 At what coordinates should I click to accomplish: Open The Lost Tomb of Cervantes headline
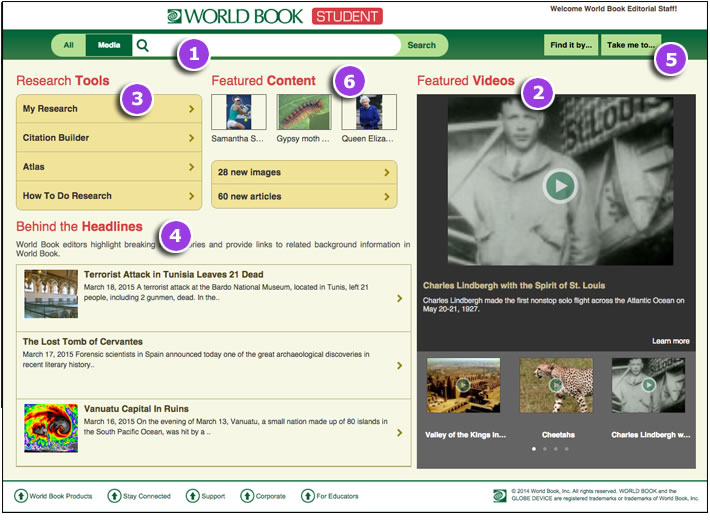point(83,342)
